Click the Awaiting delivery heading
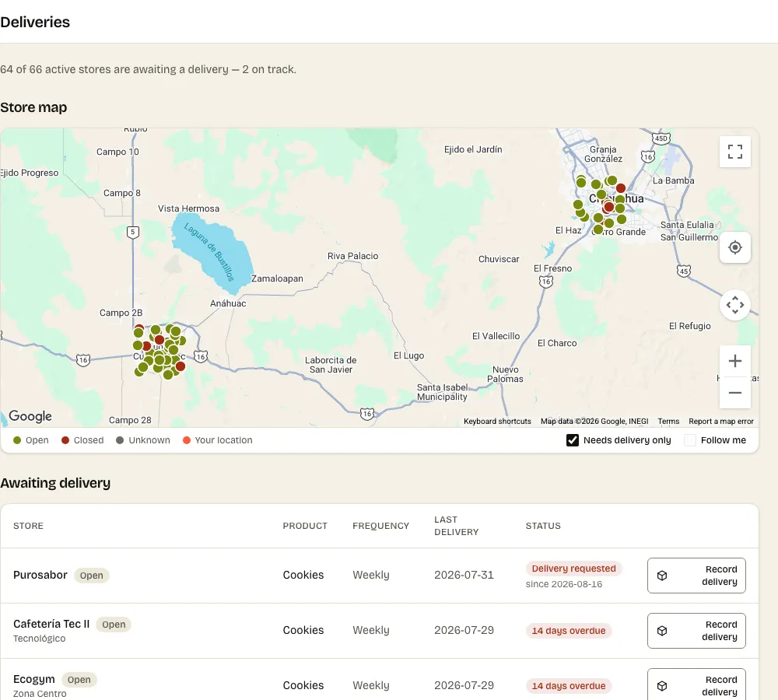Screen dimensions: 778x700 coord(55,483)
